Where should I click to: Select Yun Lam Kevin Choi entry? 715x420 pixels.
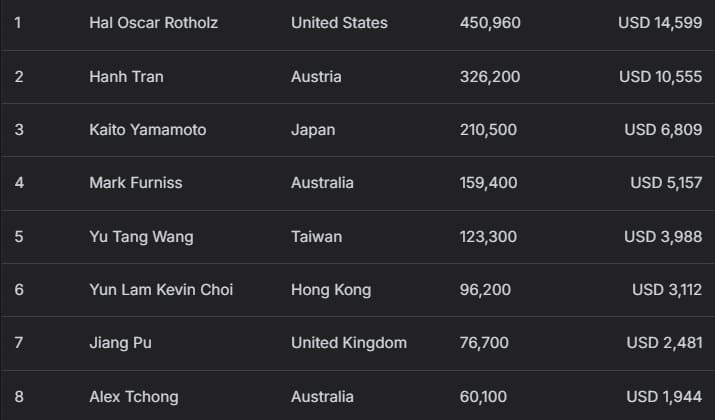[x=161, y=290]
